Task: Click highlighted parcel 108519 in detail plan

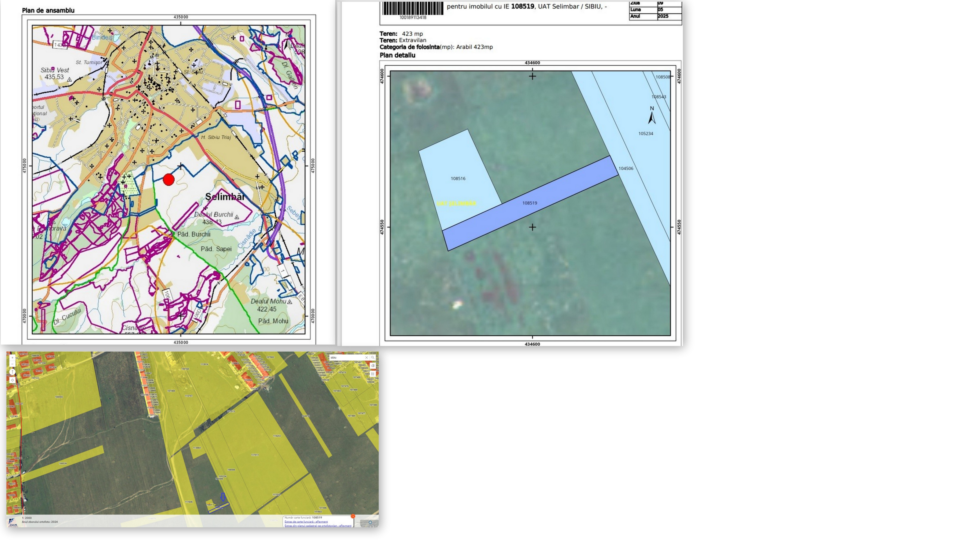Action: (x=530, y=203)
